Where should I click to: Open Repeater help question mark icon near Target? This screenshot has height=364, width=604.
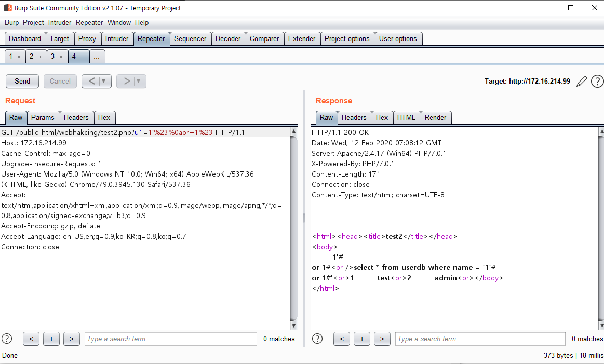pyautogui.click(x=597, y=82)
